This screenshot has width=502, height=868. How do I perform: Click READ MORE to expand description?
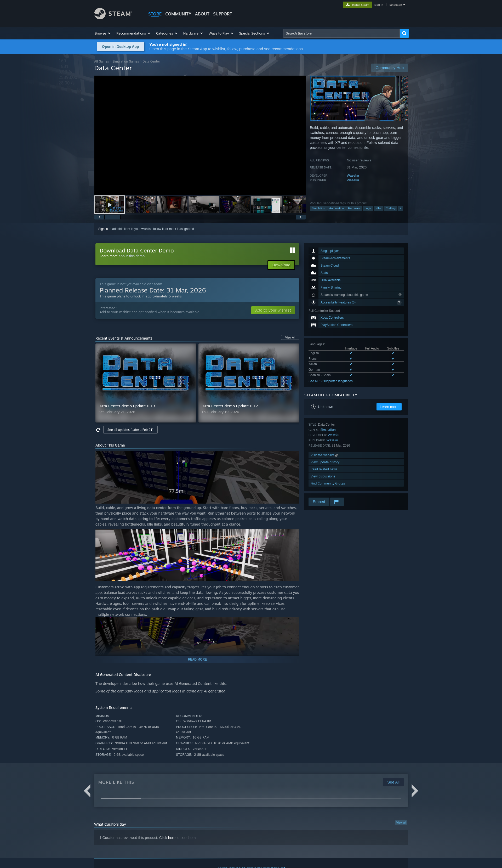197,659
